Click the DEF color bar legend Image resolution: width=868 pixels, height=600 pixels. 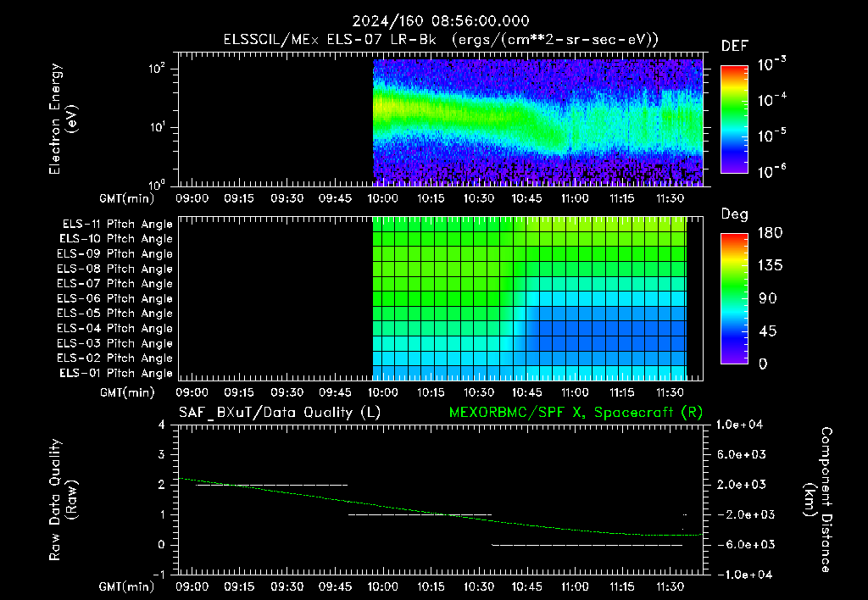point(734,119)
